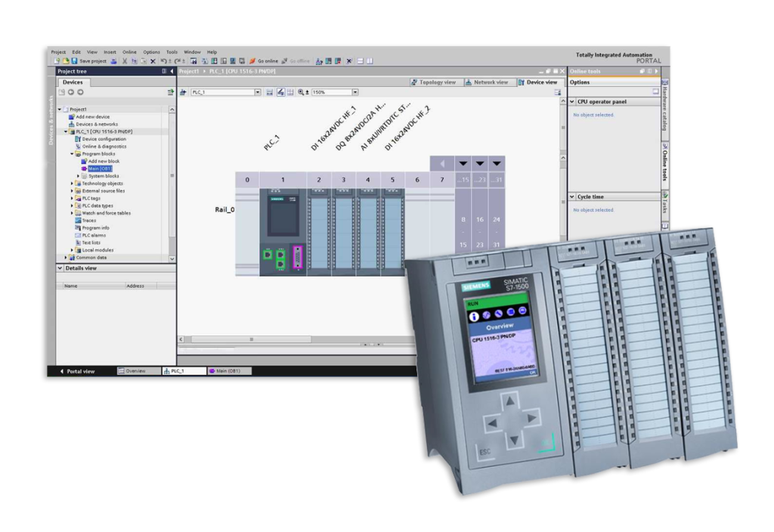The image size is (774, 532).
Task: Collapse the Program blocks folder
Action: tap(73, 154)
